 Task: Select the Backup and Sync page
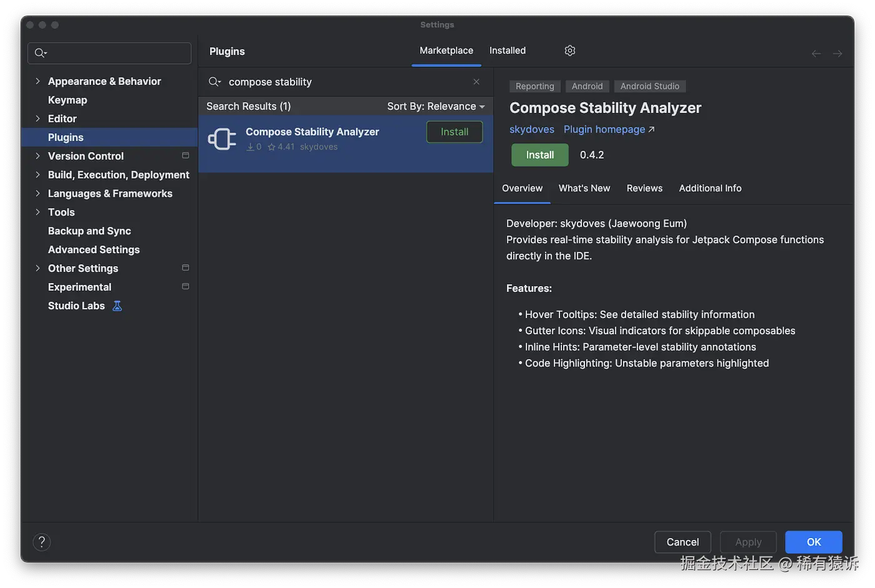tap(89, 231)
